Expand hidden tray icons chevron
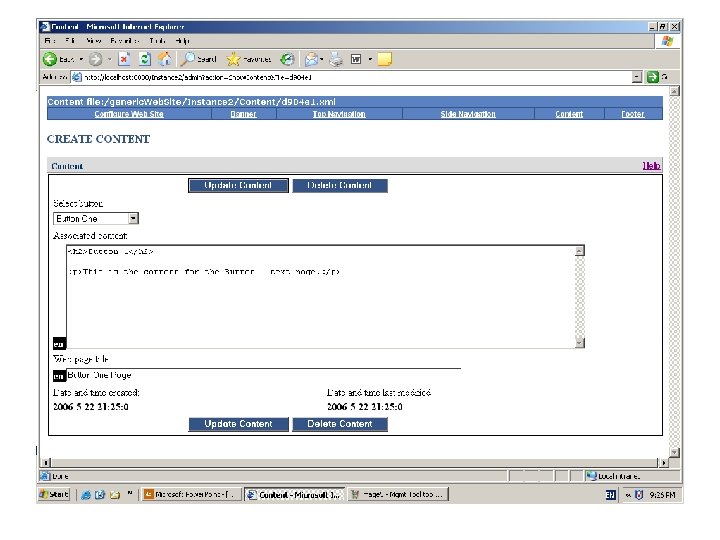720x540 pixels. tap(628, 495)
